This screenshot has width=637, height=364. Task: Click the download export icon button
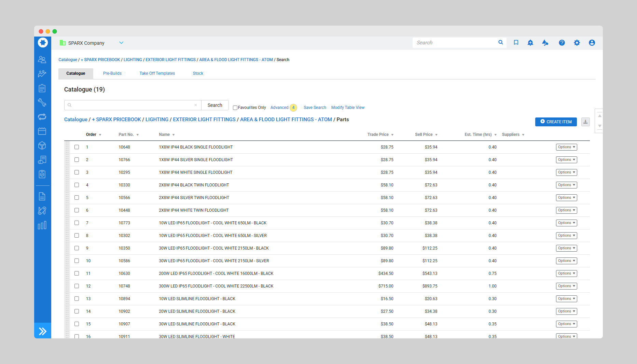point(585,122)
